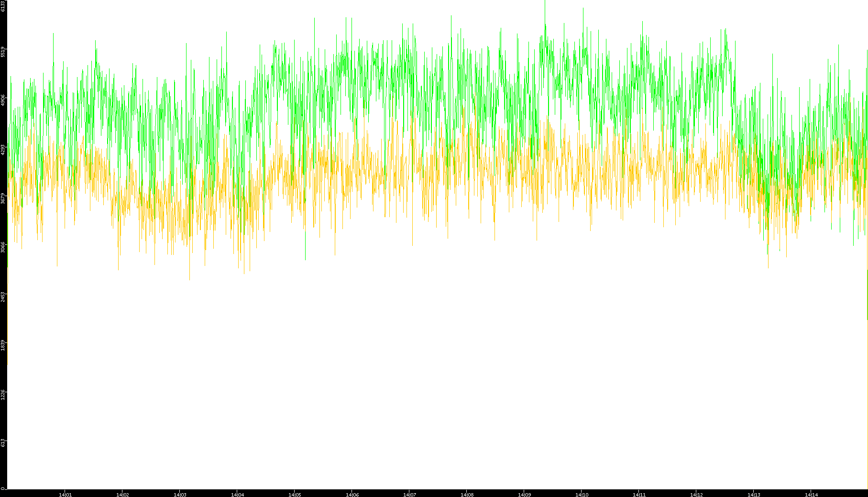This screenshot has width=868, height=497.
Task: Click the 5519 y-axis label
Action: tap(3, 52)
